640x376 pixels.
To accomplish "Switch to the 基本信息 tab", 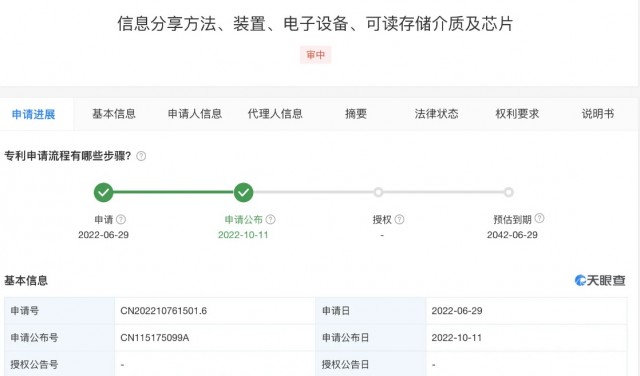I will coord(114,114).
